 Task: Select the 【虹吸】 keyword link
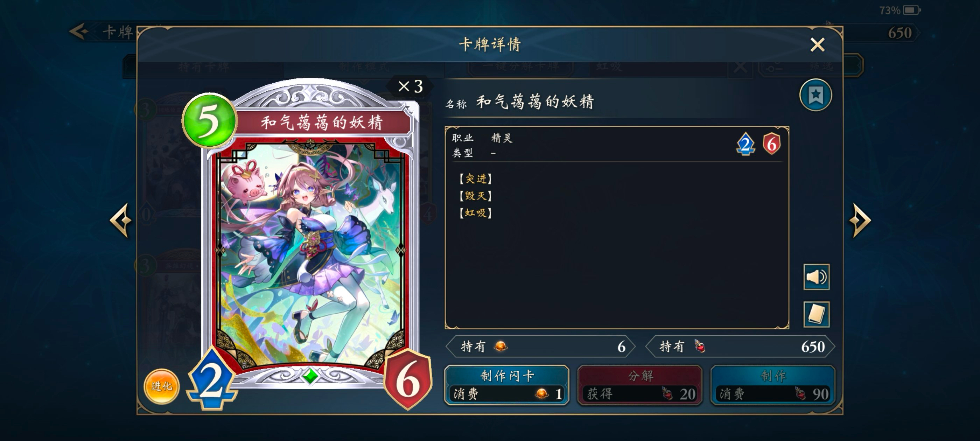tap(476, 213)
